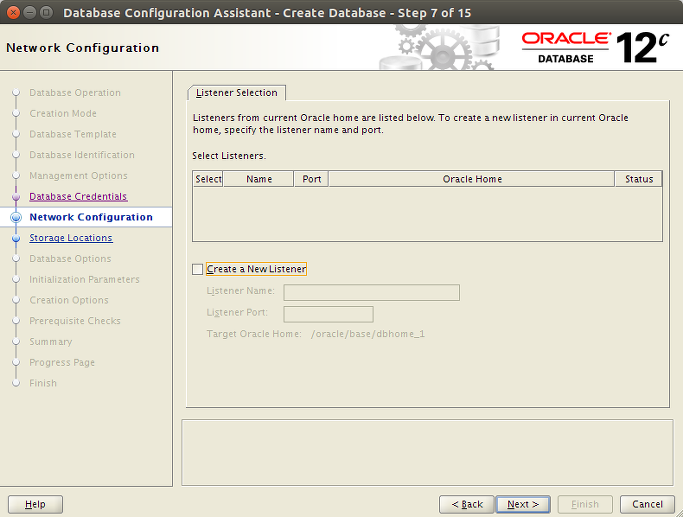Switch to the Listener Selection tab
This screenshot has width=683, height=517.
(237, 93)
